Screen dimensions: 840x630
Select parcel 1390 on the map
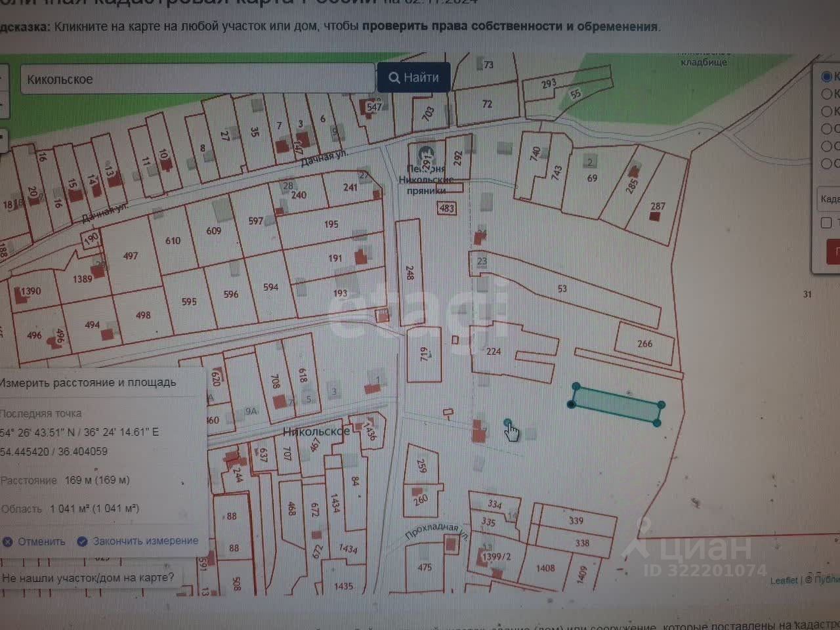pyautogui.click(x=30, y=291)
